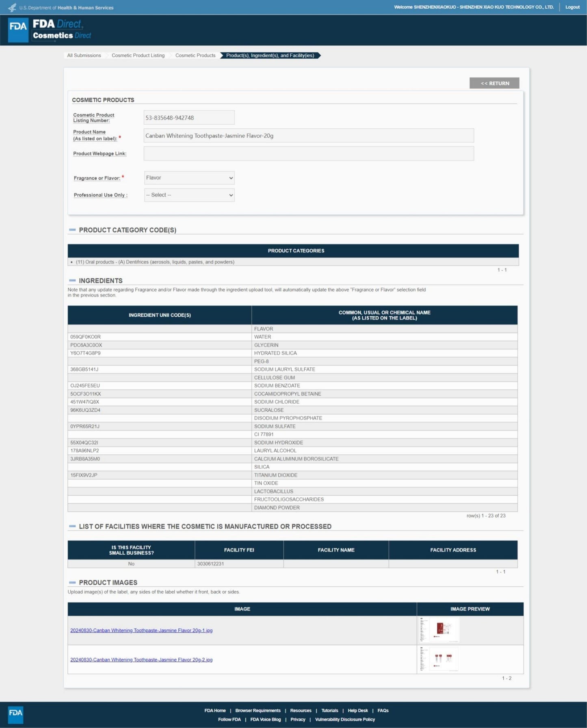Open Jasmine Flavor 20g-2.jpg image link

tap(141, 660)
